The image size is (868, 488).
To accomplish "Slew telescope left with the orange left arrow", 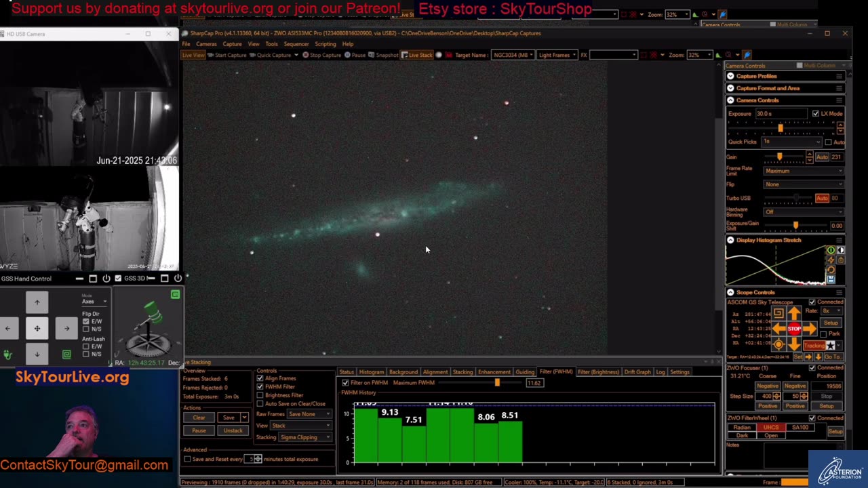I will [779, 329].
